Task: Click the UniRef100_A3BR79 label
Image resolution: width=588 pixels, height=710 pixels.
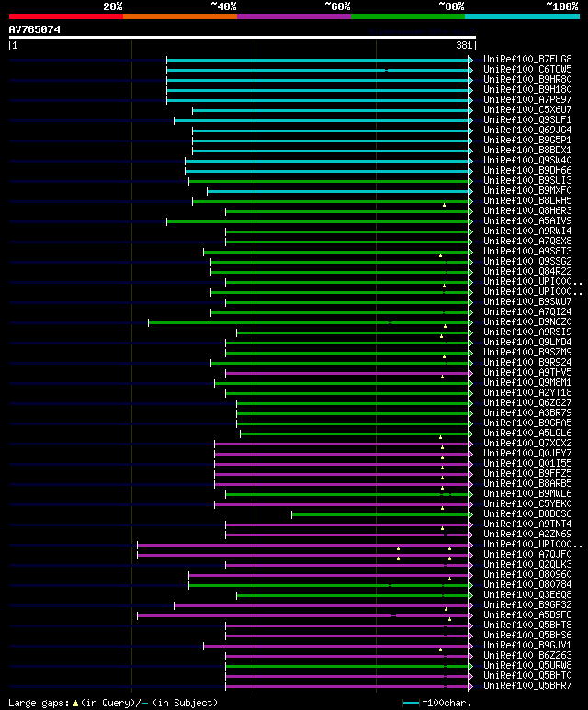Action: [527, 413]
